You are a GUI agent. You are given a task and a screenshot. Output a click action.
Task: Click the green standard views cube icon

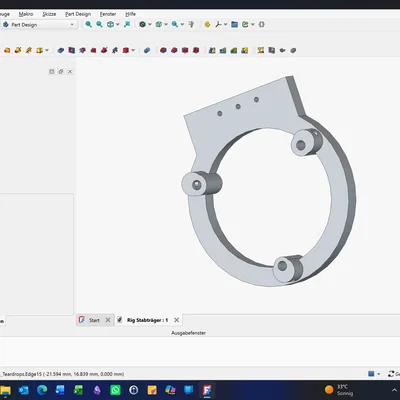coord(159,24)
